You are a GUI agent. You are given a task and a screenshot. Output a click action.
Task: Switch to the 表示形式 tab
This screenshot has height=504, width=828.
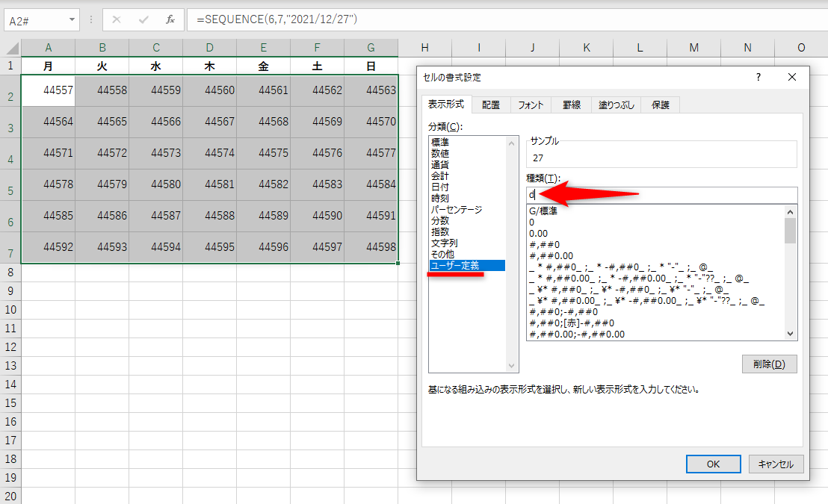click(x=446, y=105)
